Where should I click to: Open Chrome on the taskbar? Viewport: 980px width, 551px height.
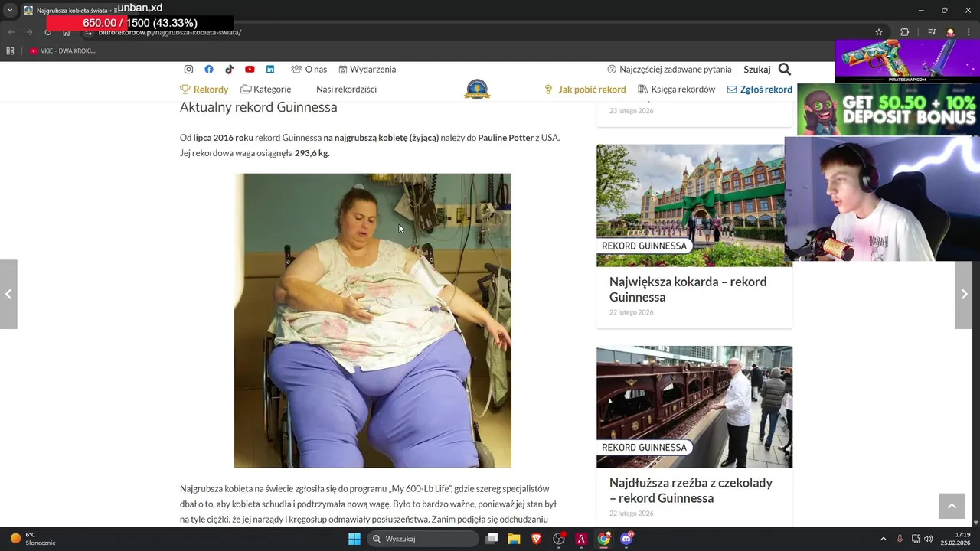[604, 539]
